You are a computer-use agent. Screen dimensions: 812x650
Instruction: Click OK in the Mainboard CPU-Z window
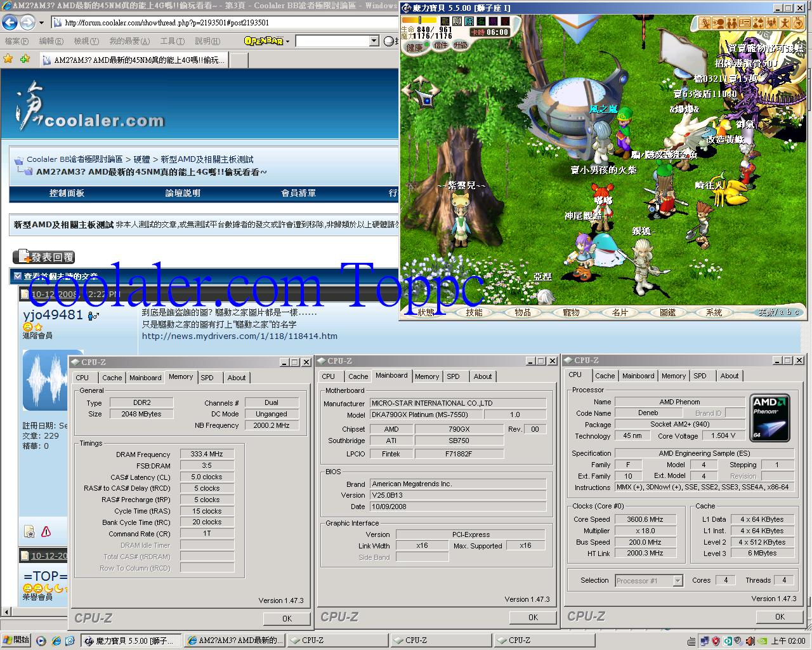pyautogui.click(x=533, y=617)
